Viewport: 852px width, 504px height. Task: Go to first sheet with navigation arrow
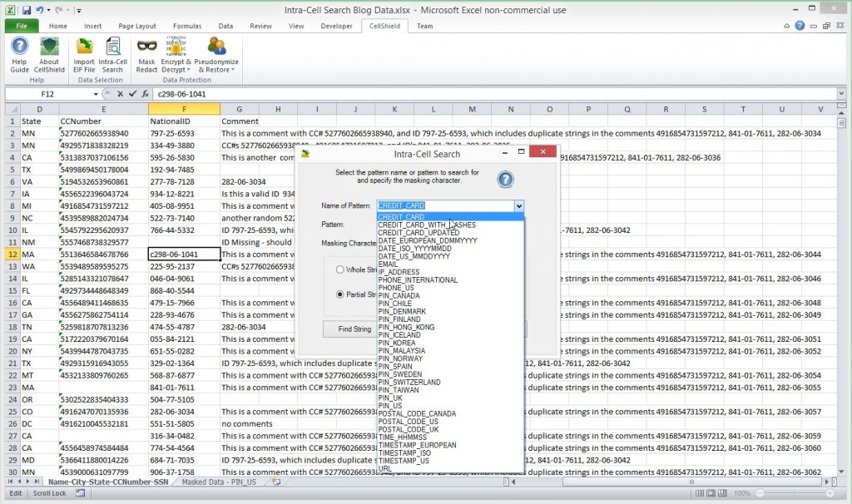tap(10, 482)
